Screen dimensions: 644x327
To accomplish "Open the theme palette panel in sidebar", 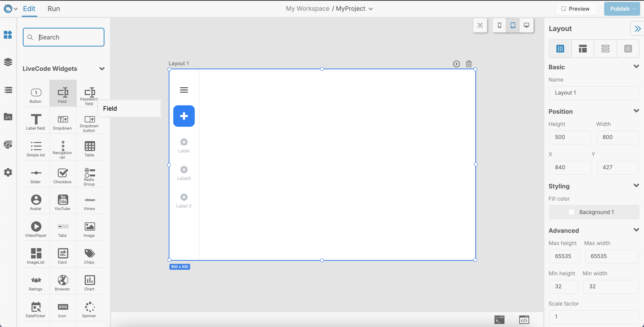I will click(x=8, y=144).
